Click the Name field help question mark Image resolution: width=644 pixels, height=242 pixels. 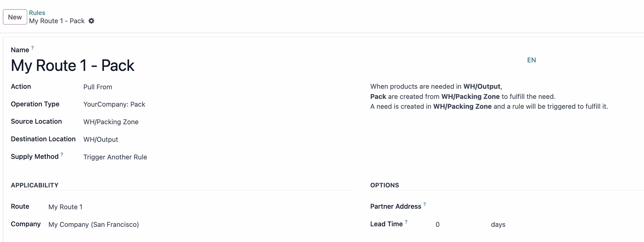pos(33,48)
